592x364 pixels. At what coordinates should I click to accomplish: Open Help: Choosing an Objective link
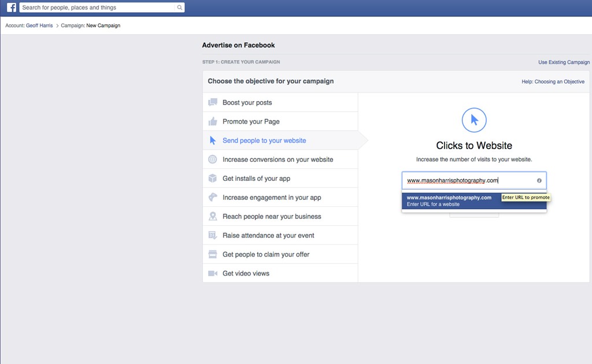tap(553, 82)
